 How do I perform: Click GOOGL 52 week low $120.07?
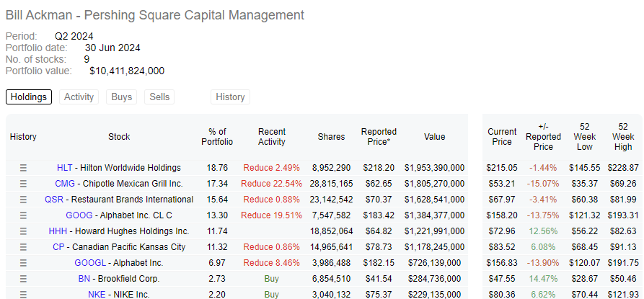coord(585,263)
